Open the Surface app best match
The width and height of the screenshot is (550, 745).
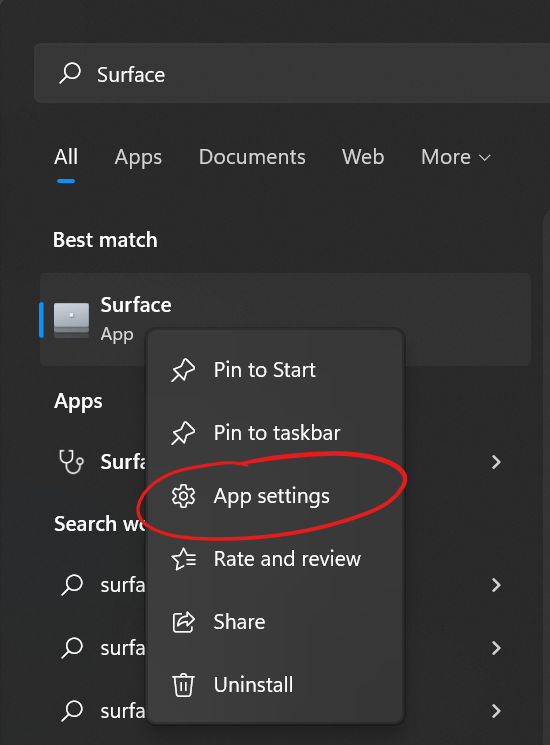click(x=285, y=319)
